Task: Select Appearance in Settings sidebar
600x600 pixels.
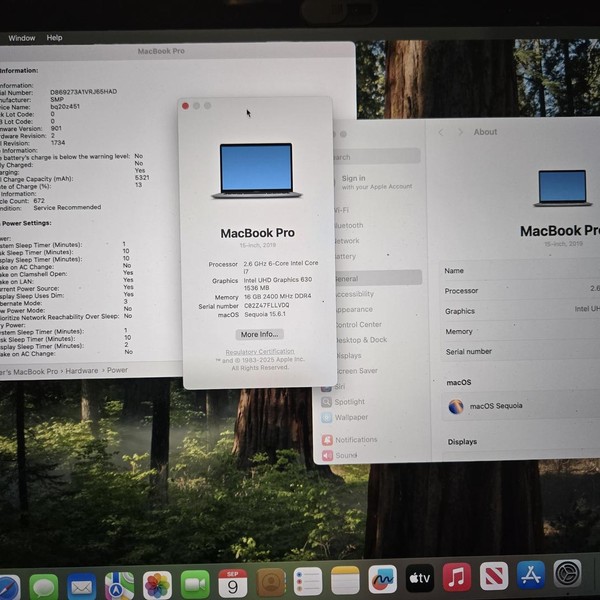Action: (353, 309)
